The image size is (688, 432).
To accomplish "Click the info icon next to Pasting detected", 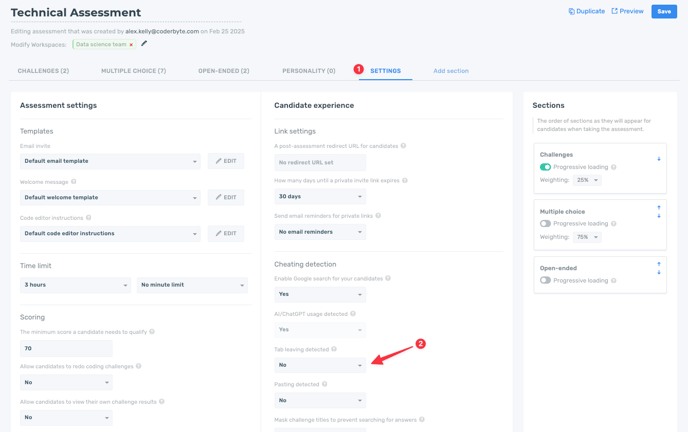I will [x=325, y=384].
